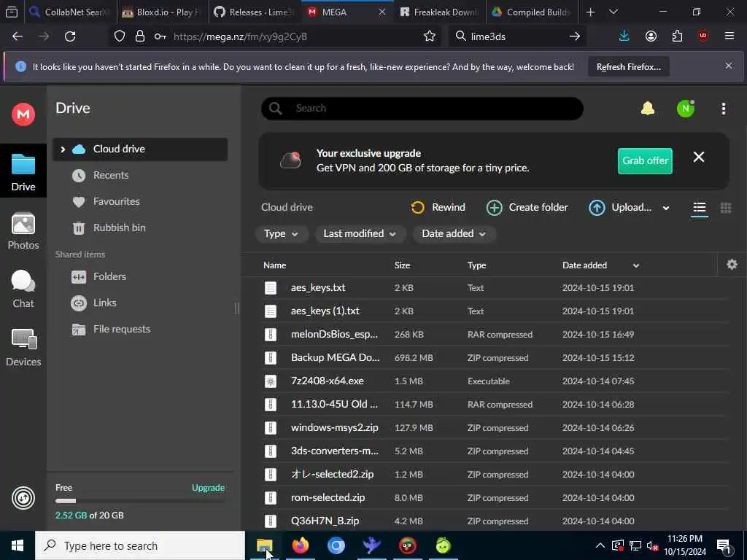Click the Upload button
Image resolution: width=747 pixels, height=560 pixels.
(x=620, y=208)
